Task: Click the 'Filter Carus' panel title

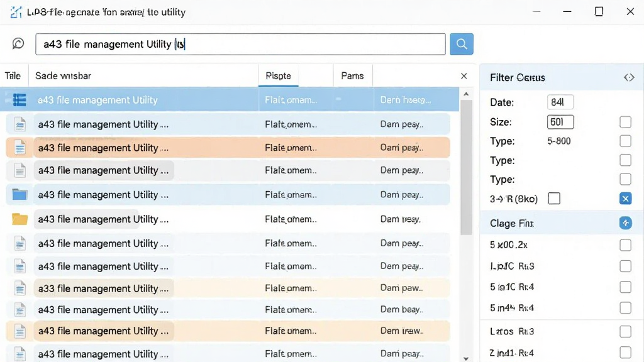Action: 517,77
